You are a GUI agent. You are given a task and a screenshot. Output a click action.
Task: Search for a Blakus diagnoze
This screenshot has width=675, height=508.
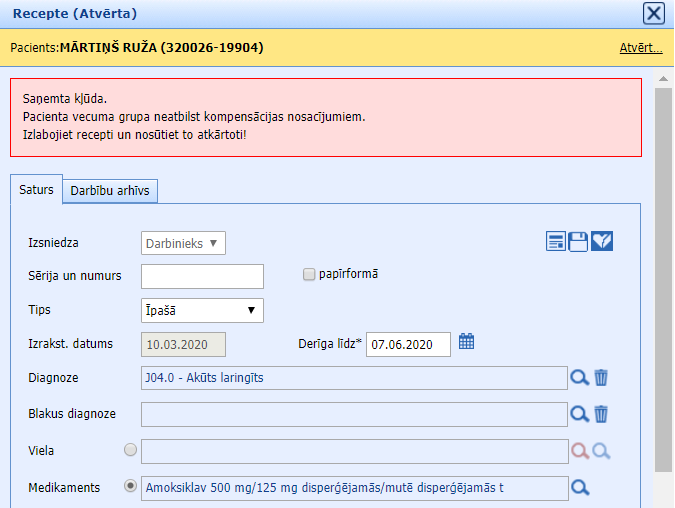[x=579, y=413]
